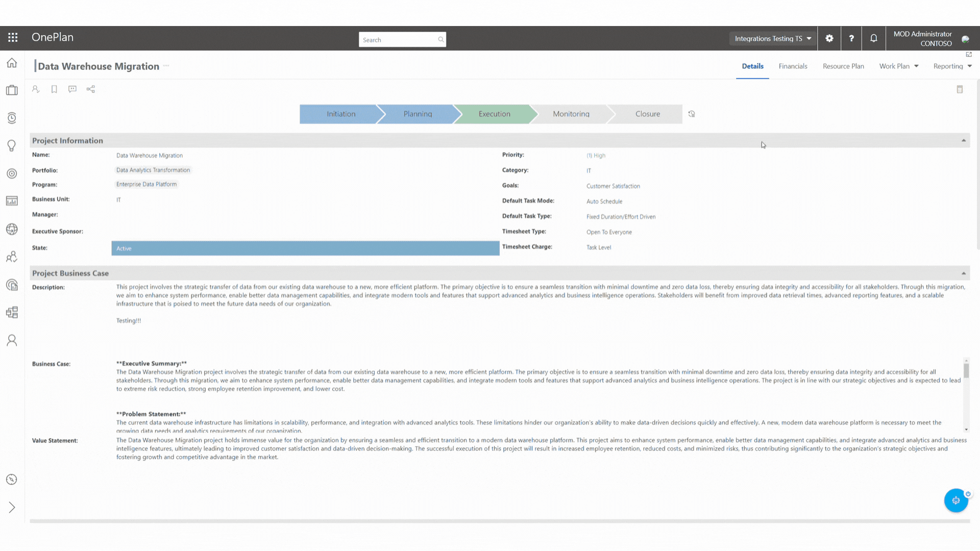Open the comments icon below project title
Viewport: 980px width, 551px height.
[x=72, y=89]
